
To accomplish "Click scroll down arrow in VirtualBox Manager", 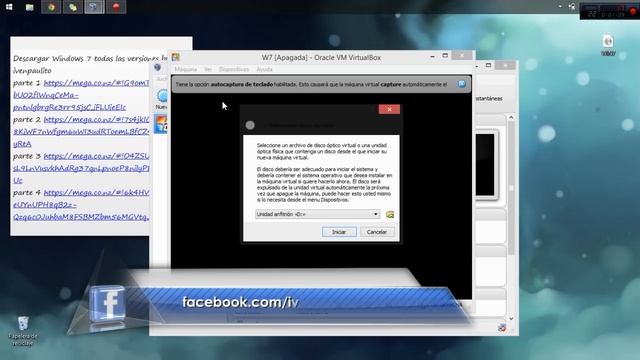I will (511, 319).
